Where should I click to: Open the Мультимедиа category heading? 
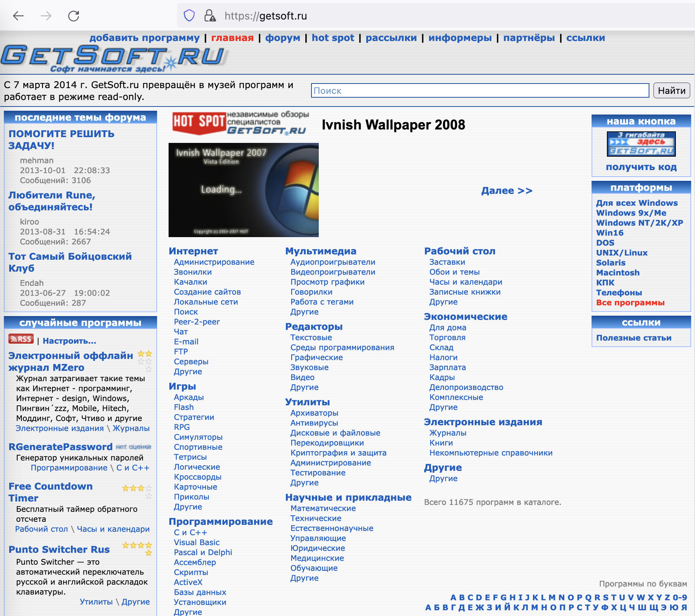click(x=321, y=251)
